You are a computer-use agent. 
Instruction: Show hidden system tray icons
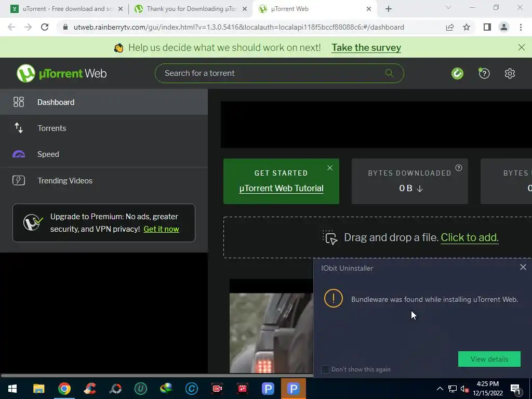coord(440,389)
